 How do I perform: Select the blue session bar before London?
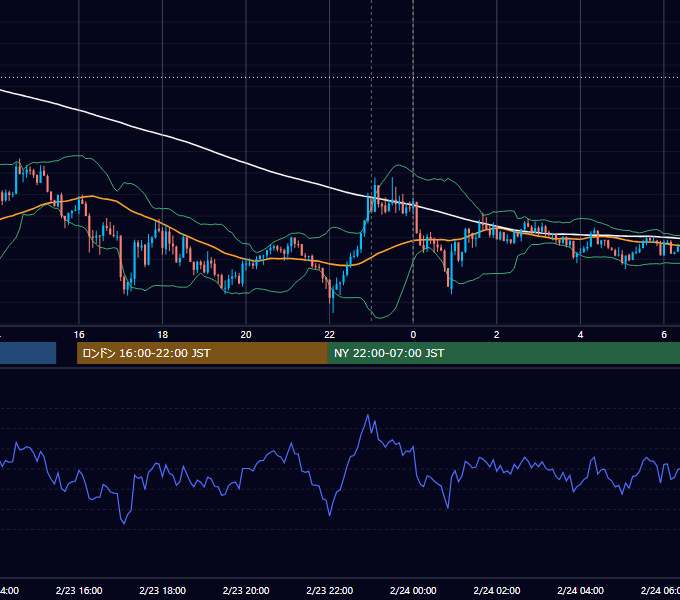click(x=28, y=353)
